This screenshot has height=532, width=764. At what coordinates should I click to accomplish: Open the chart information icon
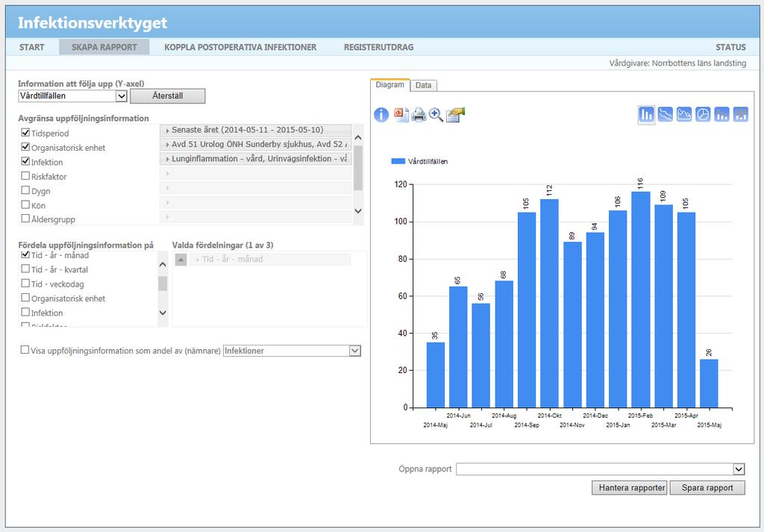381,115
